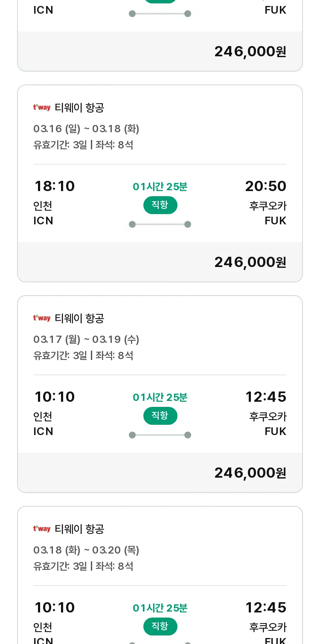Viewport: 320px width, 644px height.
Task: Select date range 03.17 (월) ~ 03.19 (수)
Action: click(86, 339)
